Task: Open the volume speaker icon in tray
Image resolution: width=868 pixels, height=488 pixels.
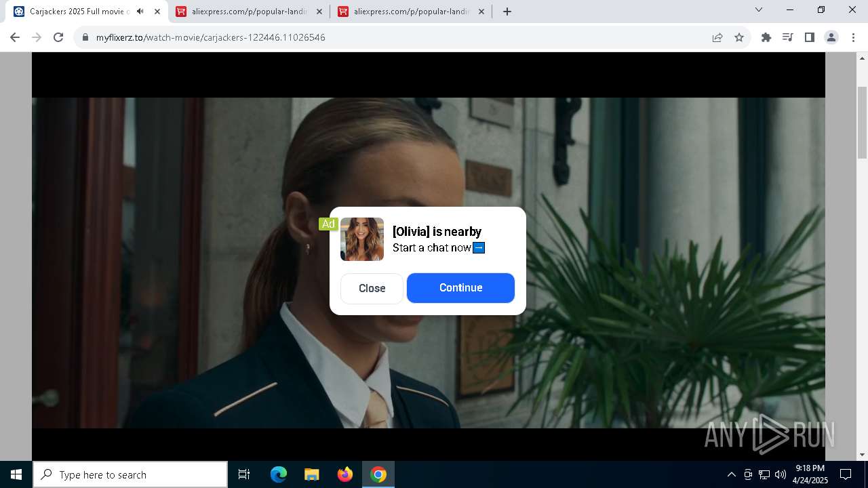Action: (781, 474)
